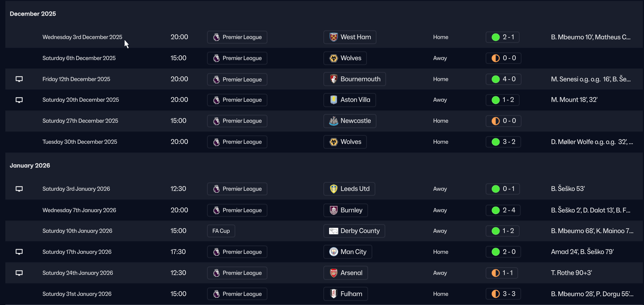Open the Derby County team button
The width and height of the screenshot is (644, 305).
coord(354,231)
